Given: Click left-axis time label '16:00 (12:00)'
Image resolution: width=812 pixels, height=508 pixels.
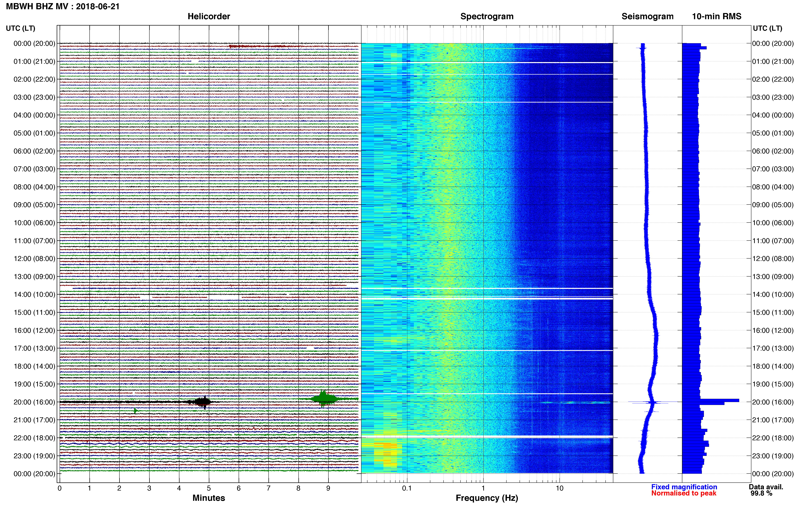Looking at the screenshot, I should [x=34, y=330].
